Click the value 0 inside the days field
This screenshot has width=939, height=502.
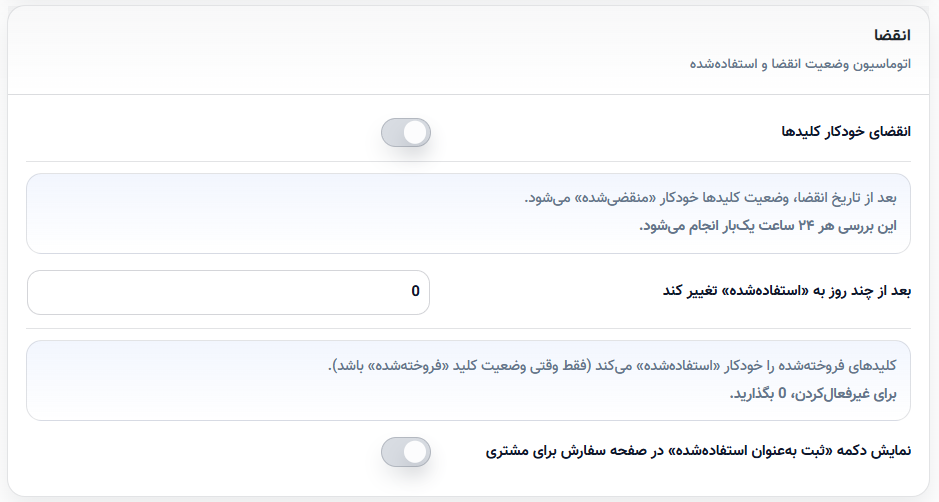point(416,292)
